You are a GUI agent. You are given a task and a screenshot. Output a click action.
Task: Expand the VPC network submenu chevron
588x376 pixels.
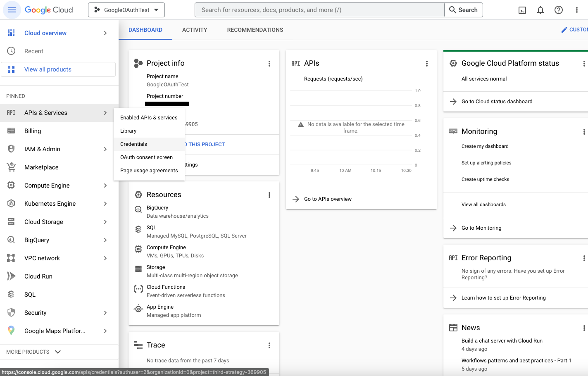point(105,258)
